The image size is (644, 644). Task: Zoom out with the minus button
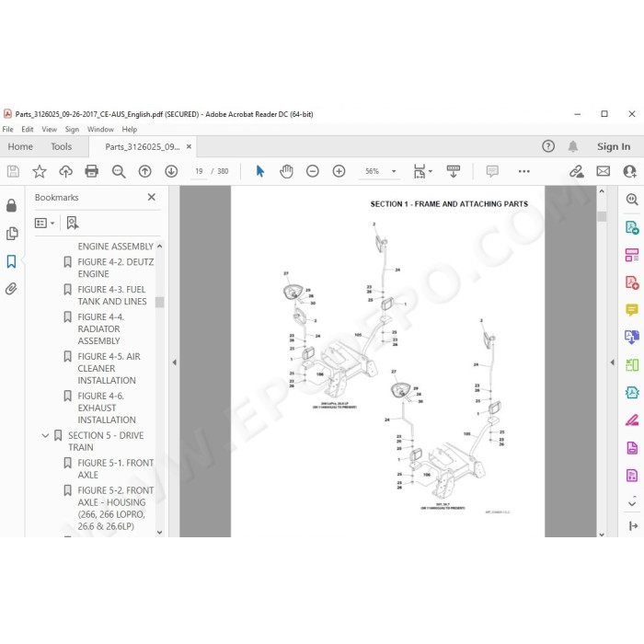[313, 171]
